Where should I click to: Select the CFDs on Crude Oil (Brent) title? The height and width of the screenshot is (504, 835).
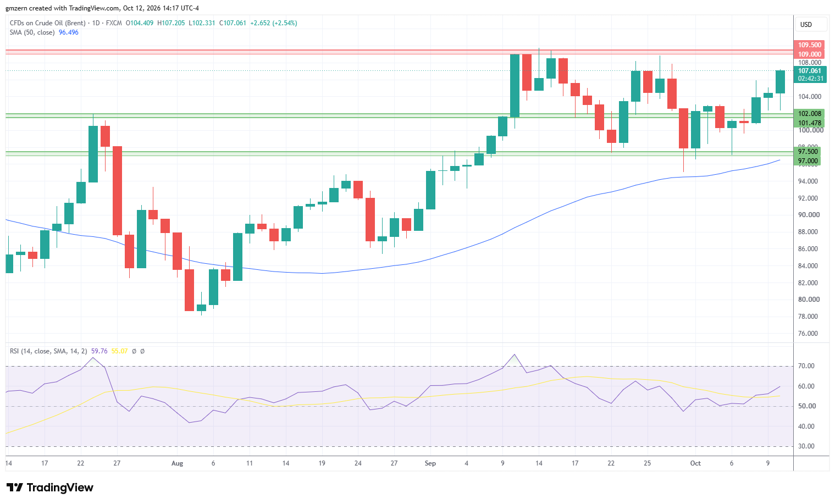(48, 23)
